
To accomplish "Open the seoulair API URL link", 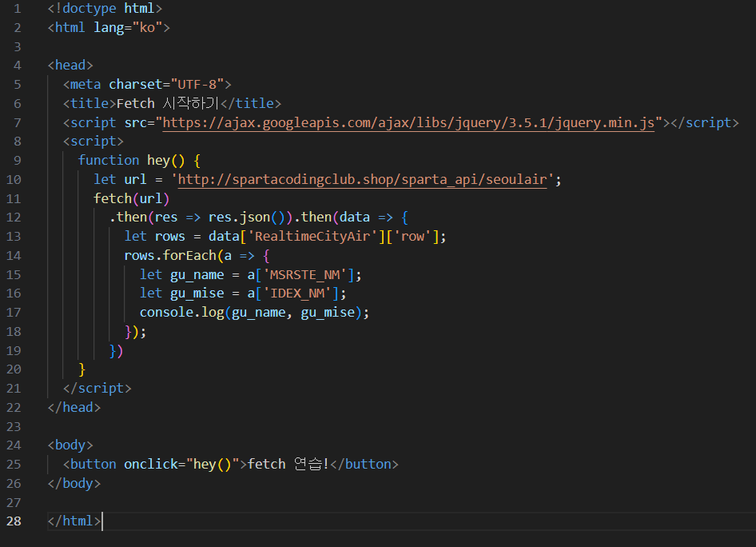I will [363, 179].
